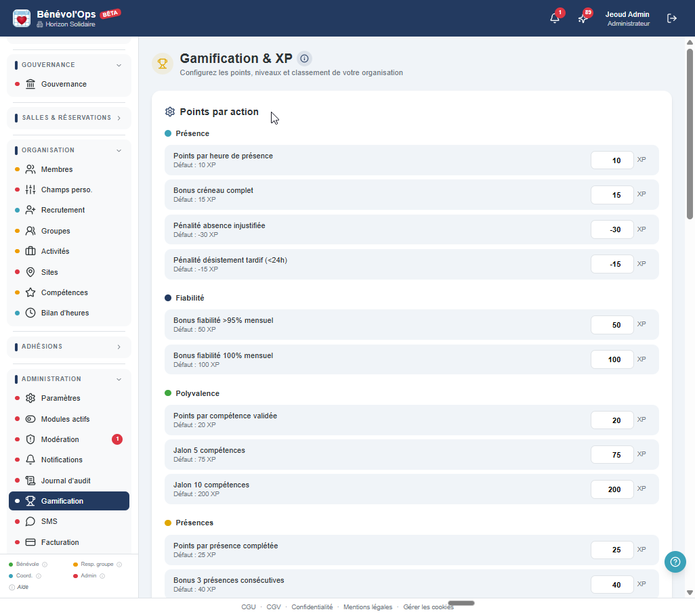This screenshot has height=616, width=695.
Task: Click the Champs perso. sliders icon
Action: click(x=30, y=190)
